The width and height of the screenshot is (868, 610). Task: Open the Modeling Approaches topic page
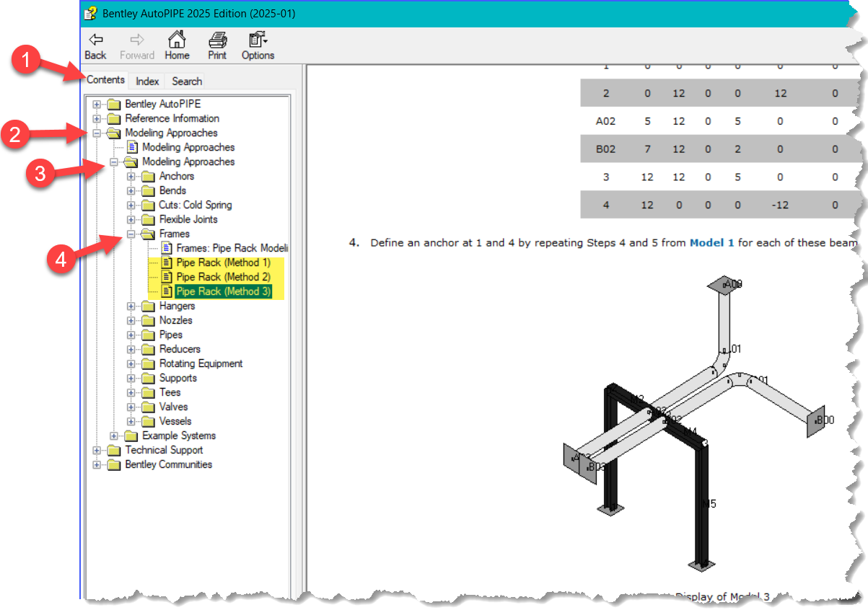tap(188, 147)
